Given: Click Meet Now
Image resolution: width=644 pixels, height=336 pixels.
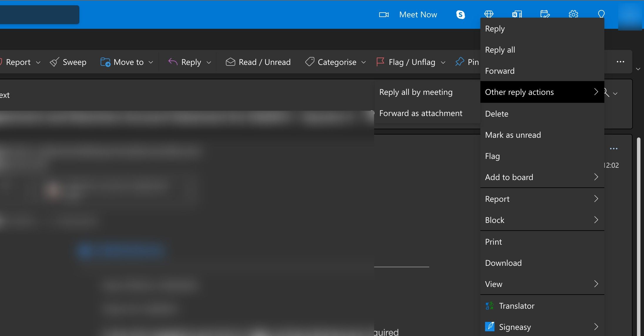Looking at the screenshot, I should click(418, 14).
